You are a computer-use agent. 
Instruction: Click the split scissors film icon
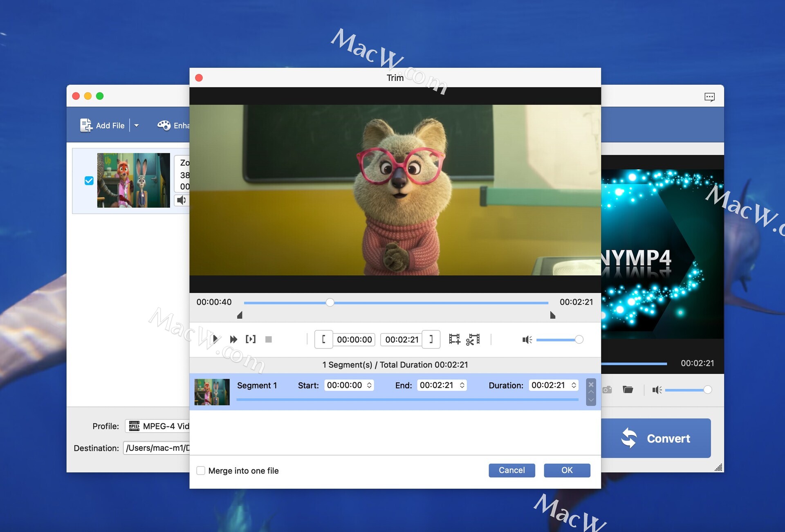click(x=473, y=339)
